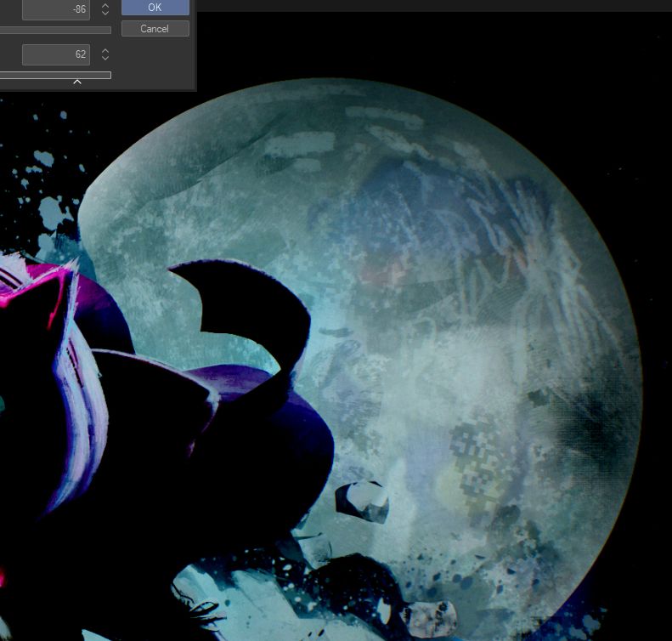Decrease the 62 value with down arrow
This screenshot has height=641, width=672.
click(105, 59)
